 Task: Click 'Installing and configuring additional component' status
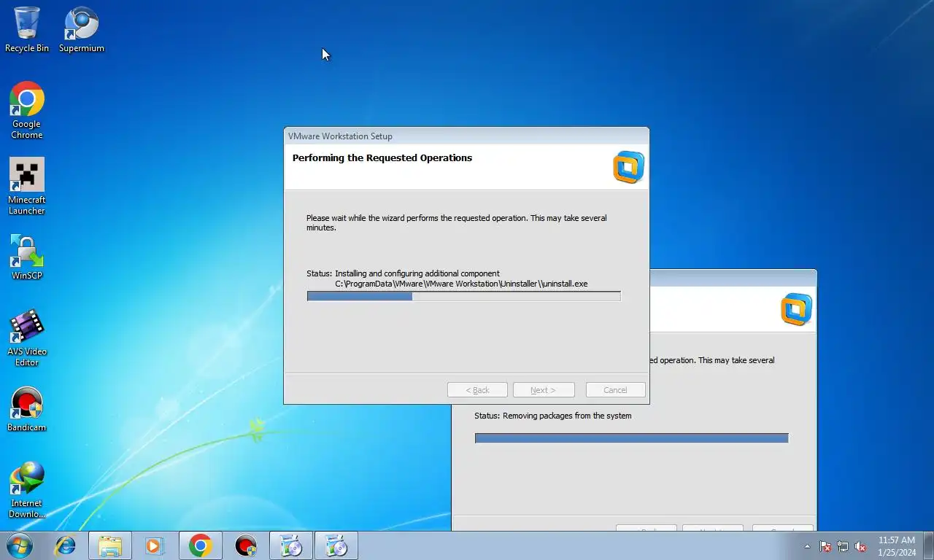[x=417, y=273]
